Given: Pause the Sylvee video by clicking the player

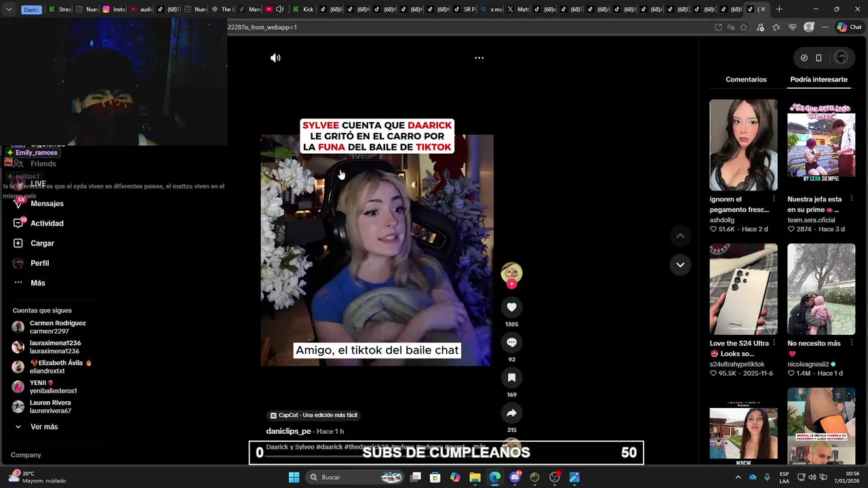Looking at the screenshot, I should click(377, 251).
